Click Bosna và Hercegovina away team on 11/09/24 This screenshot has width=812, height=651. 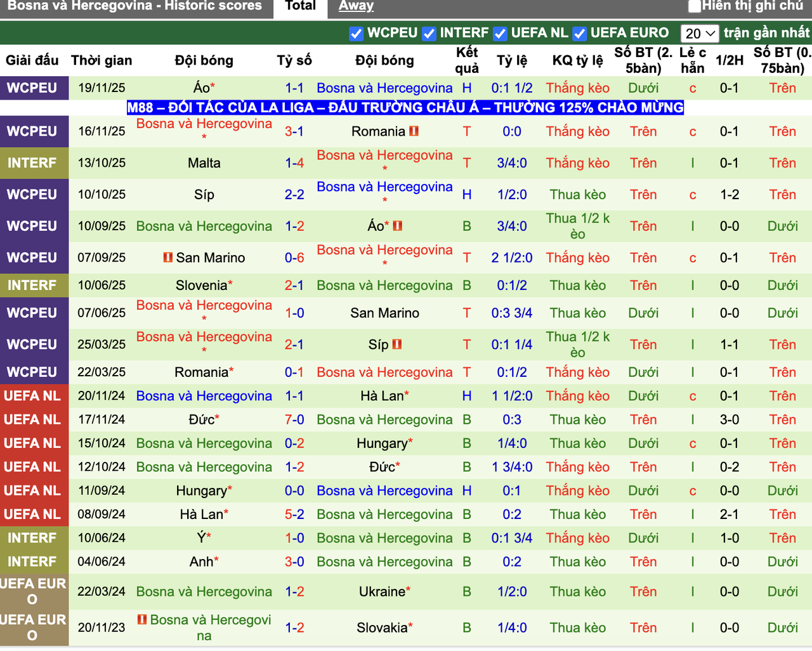(385, 491)
